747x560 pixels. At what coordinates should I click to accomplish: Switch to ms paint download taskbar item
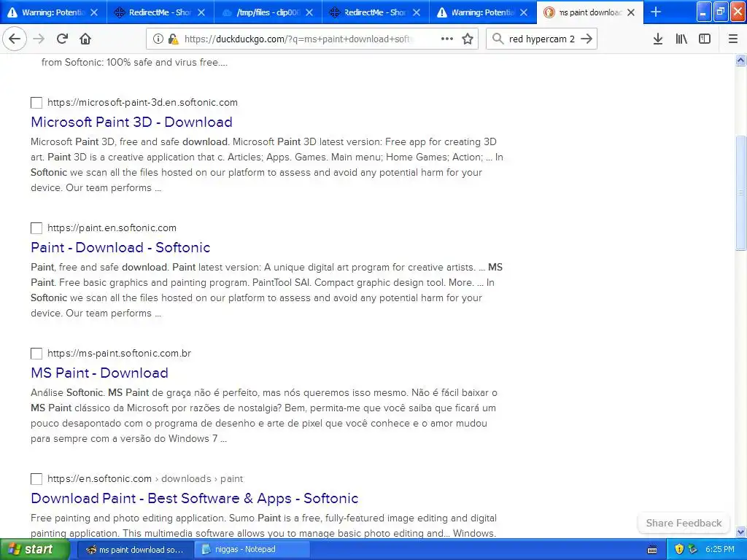pos(134,550)
